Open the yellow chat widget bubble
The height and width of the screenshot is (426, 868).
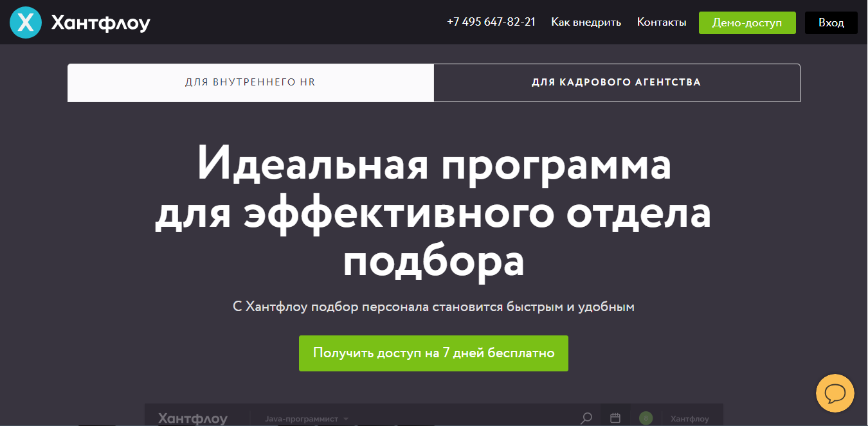pos(835,393)
